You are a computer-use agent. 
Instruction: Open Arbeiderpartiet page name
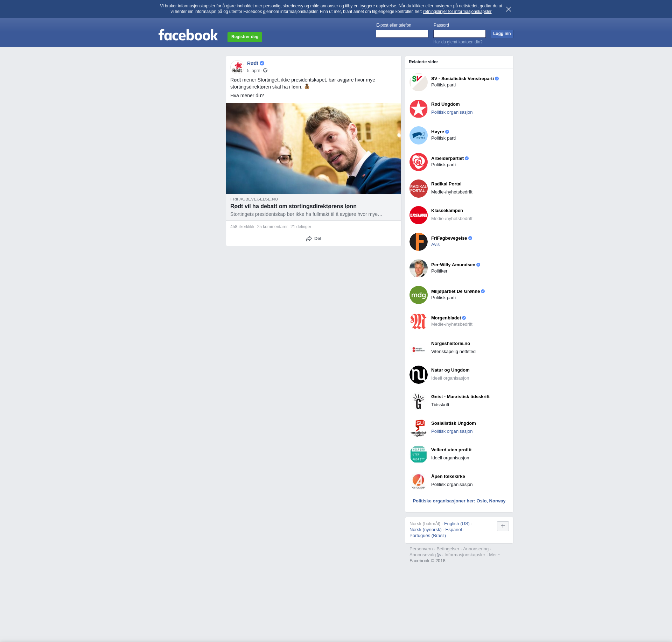[447, 158]
